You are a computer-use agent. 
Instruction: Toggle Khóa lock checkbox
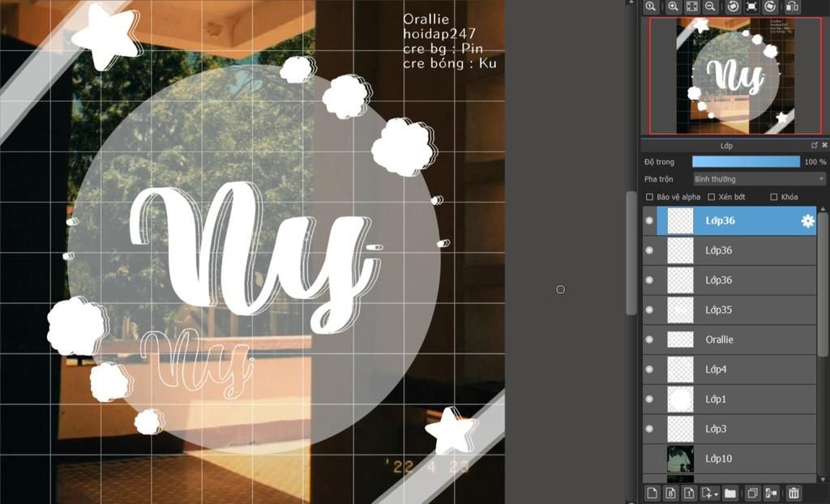click(774, 197)
